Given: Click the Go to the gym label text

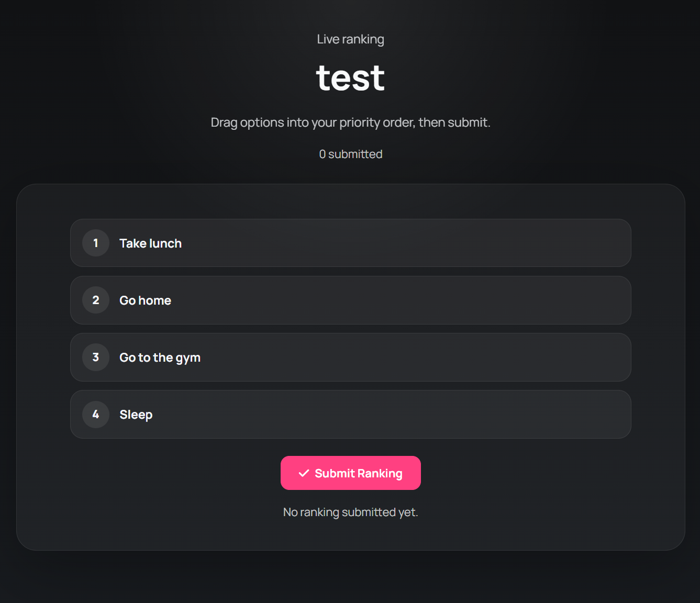Looking at the screenshot, I should coord(160,357).
